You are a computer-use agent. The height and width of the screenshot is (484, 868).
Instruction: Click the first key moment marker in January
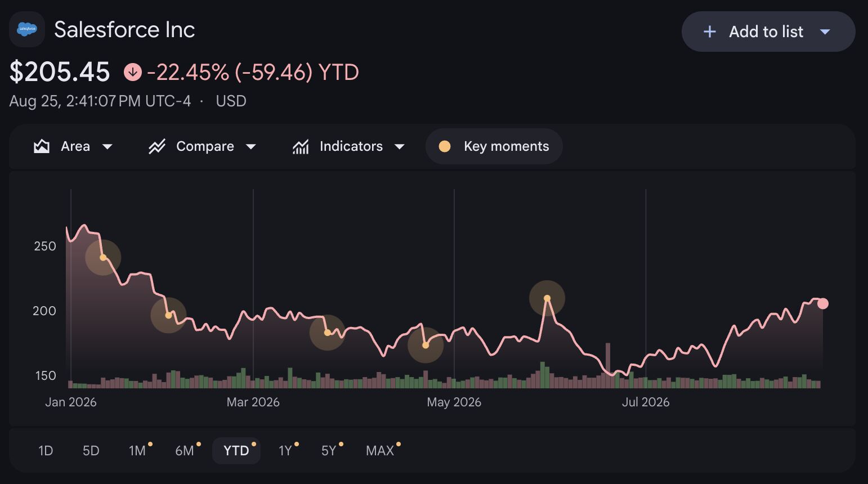point(103,258)
